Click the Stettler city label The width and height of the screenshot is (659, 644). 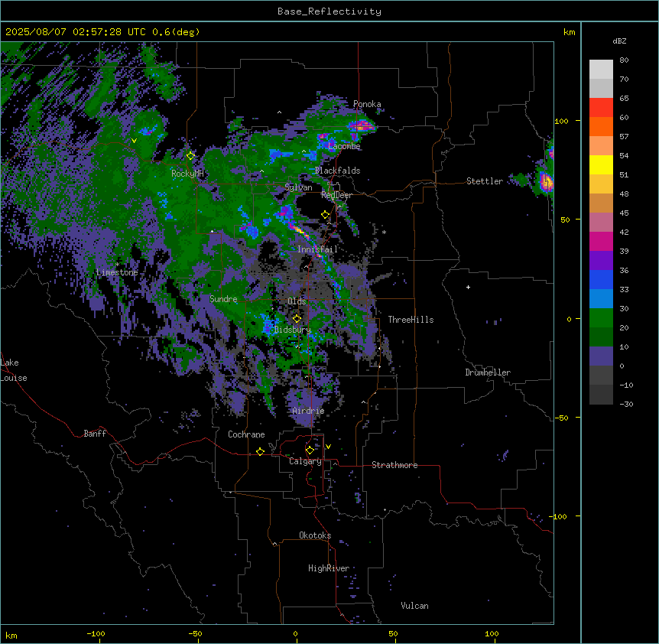(485, 181)
